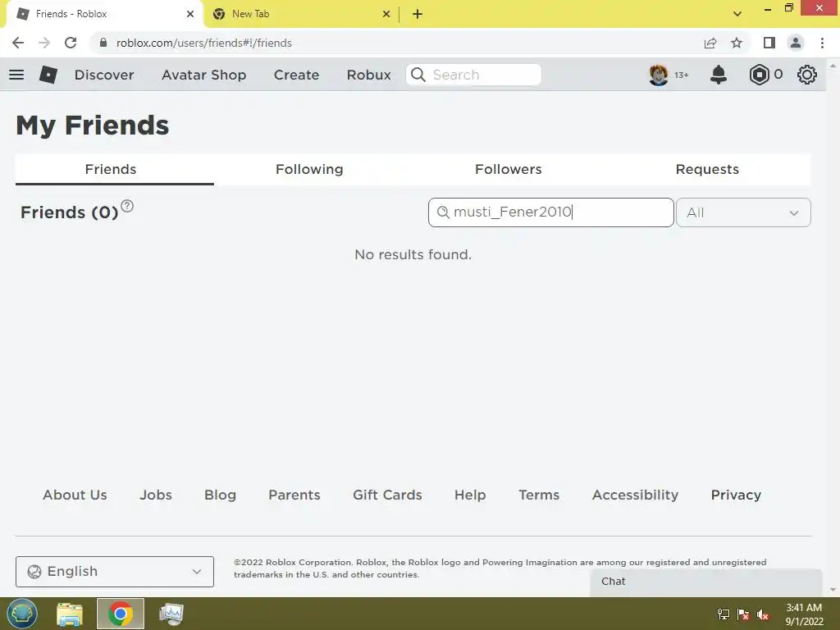Open the tab search chevron in title bar
The width and height of the screenshot is (840, 630).
(737, 14)
